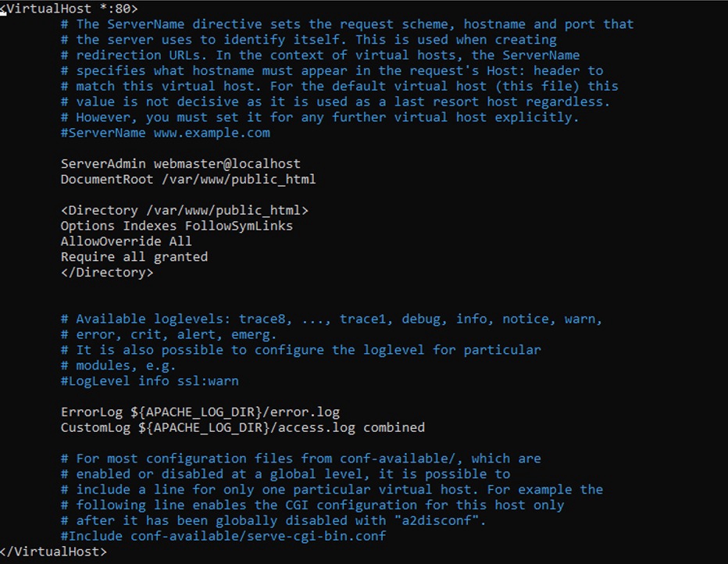Image resolution: width=728 pixels, height=564 pixels.
Task: Click the opening Directory /var/www/public_html tag
Action: 184,210
